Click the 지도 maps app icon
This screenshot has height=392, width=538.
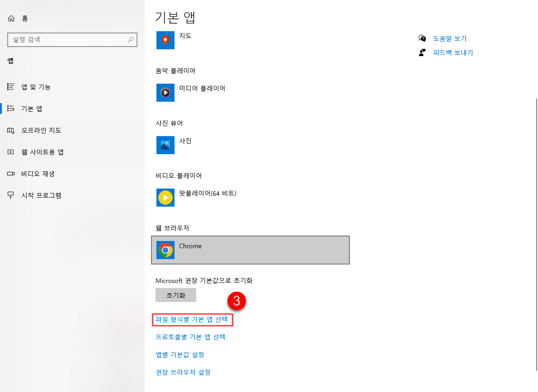tap(165, 40)
